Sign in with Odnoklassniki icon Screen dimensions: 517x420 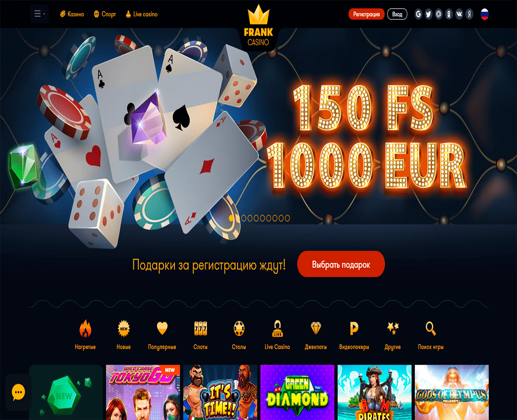pos(449,14)
